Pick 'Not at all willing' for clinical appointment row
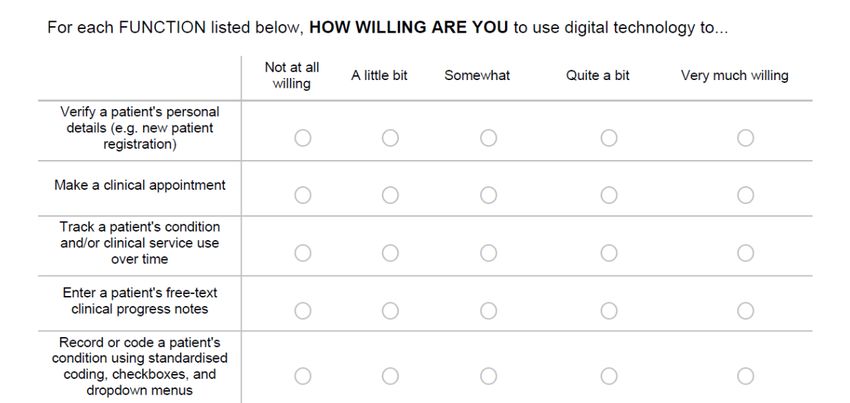This screenshot has height=403, width=850. click(x=302, y=195)
